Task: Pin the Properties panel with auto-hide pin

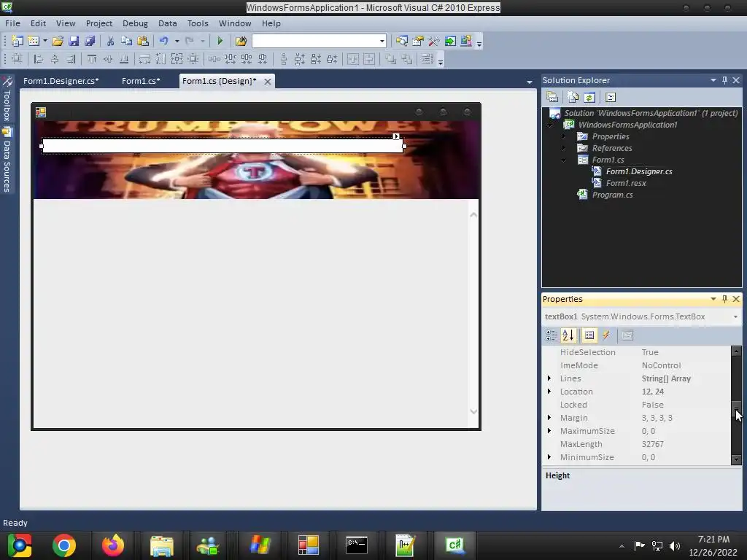Action: point(724,299)
